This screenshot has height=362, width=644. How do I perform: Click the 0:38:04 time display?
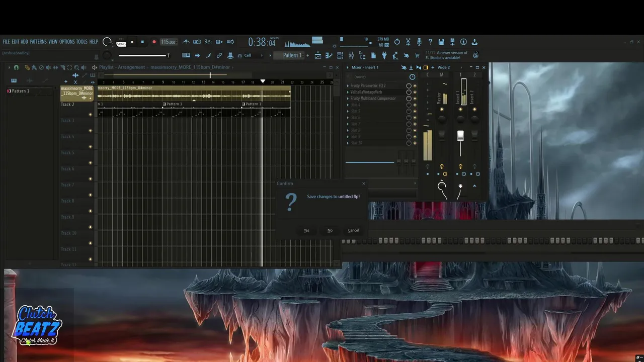tap(262, 43)
